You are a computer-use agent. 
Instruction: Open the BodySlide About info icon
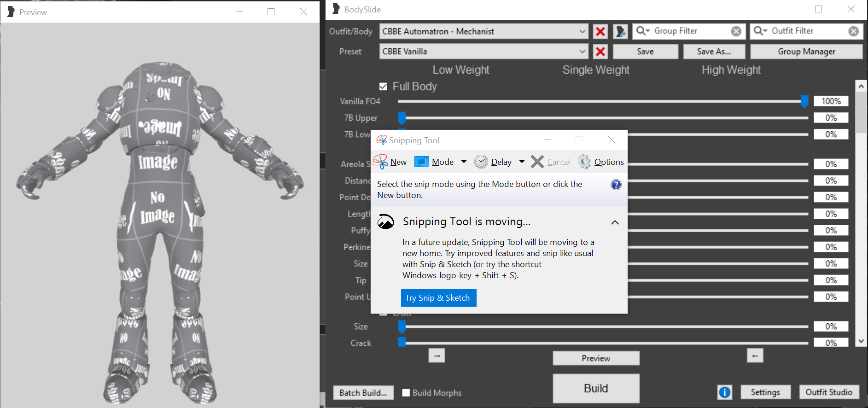click(725, 392)
